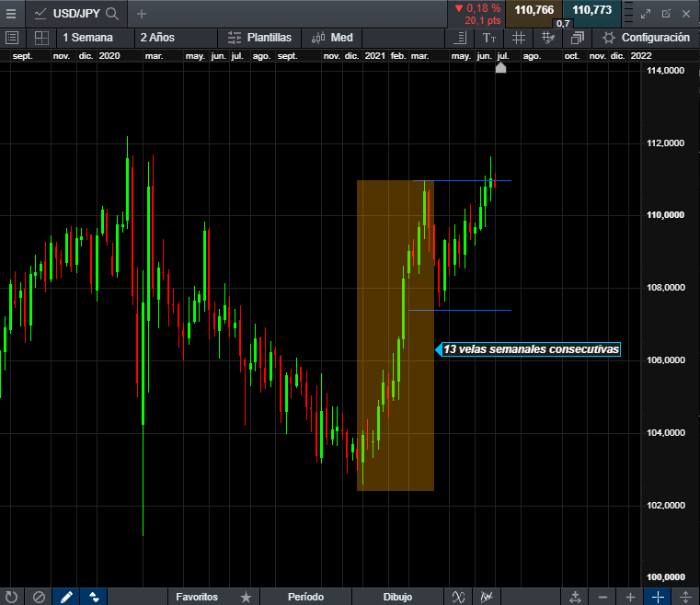Select the text annotation tool

click(489, 38)
